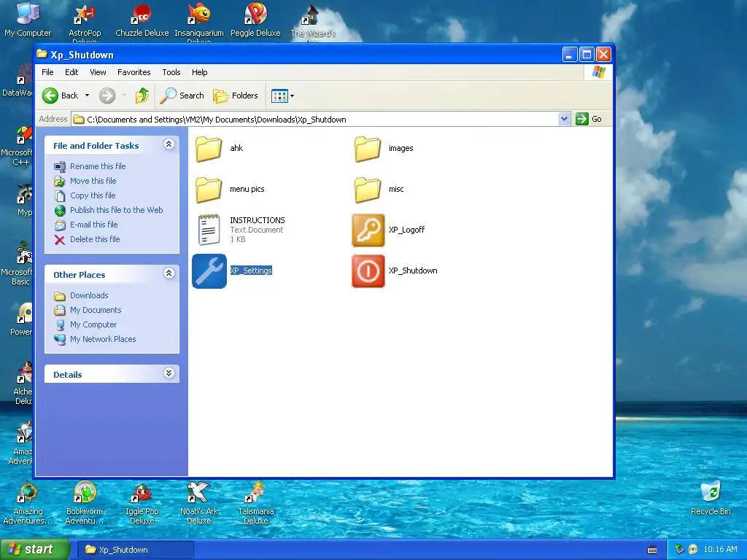This screenshot has height=560, width=747.
Task: Click E-mail this file
Action: click(x=94, y=225)
